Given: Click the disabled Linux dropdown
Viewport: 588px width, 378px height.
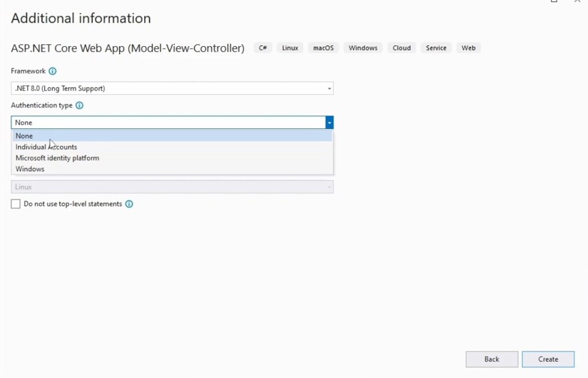Looking at the screenshot, I should pyautogui.click(x=172, y=187).
